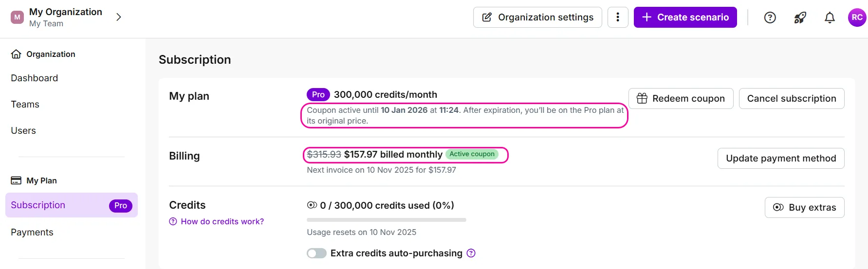This screenshot has width=868, height=269.
Task: Open the How do credits work link
Action: (x=222, y=222)
